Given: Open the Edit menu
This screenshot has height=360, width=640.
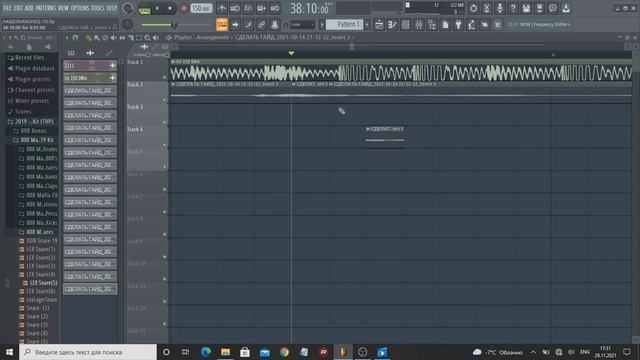Looking at the screenshot, I should point(18,8).
